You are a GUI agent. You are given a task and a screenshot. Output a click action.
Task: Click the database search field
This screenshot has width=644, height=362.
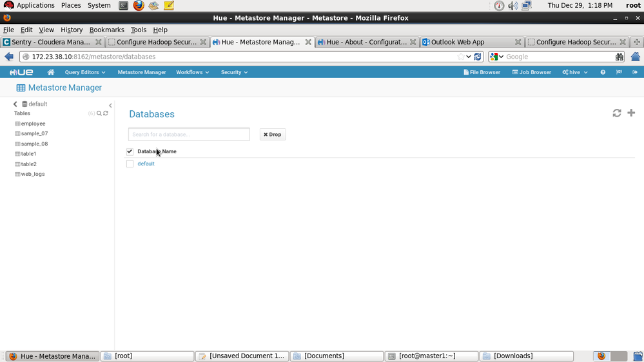point(189,134)
